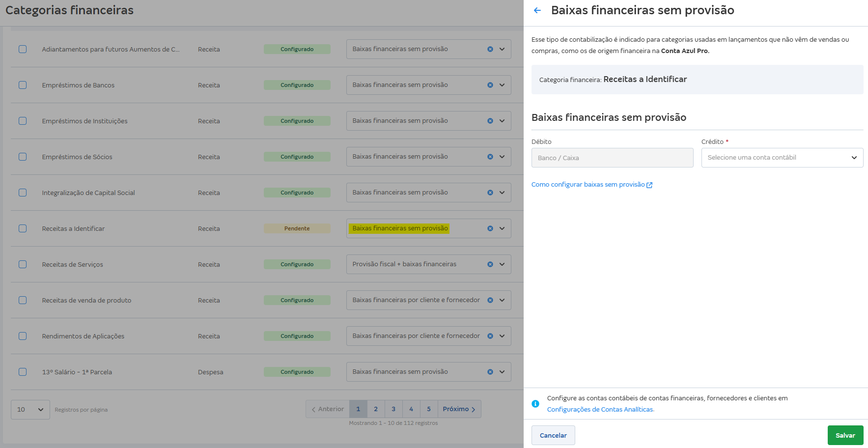Click the blue info icon near Configurações text

tap(536, 404)
